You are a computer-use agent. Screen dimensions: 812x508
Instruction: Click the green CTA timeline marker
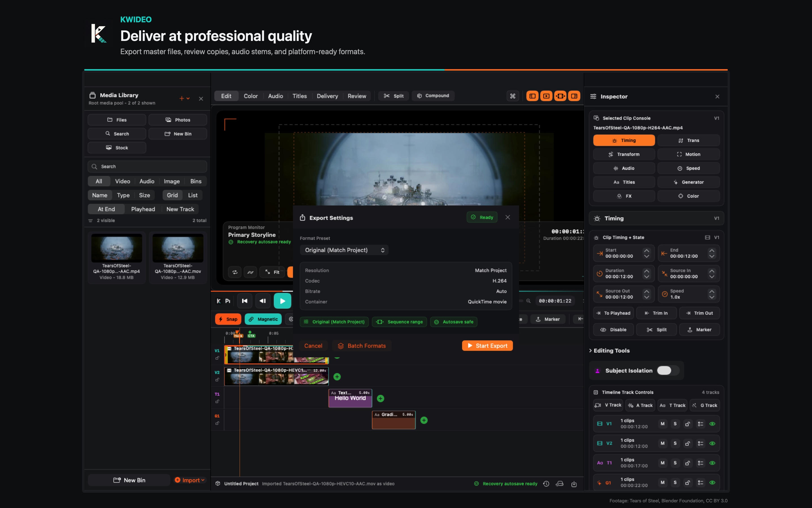coord(251,334)
